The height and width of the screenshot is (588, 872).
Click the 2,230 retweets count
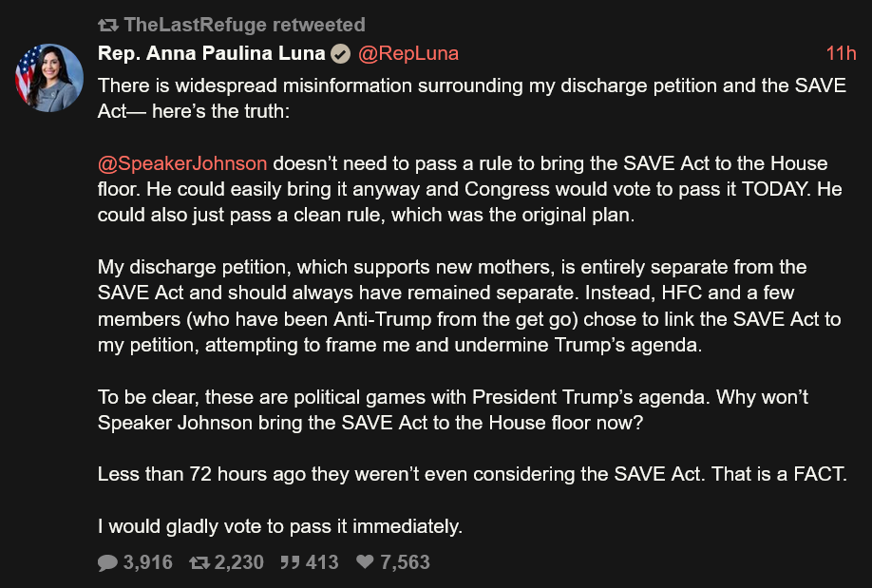pos(239,562)
